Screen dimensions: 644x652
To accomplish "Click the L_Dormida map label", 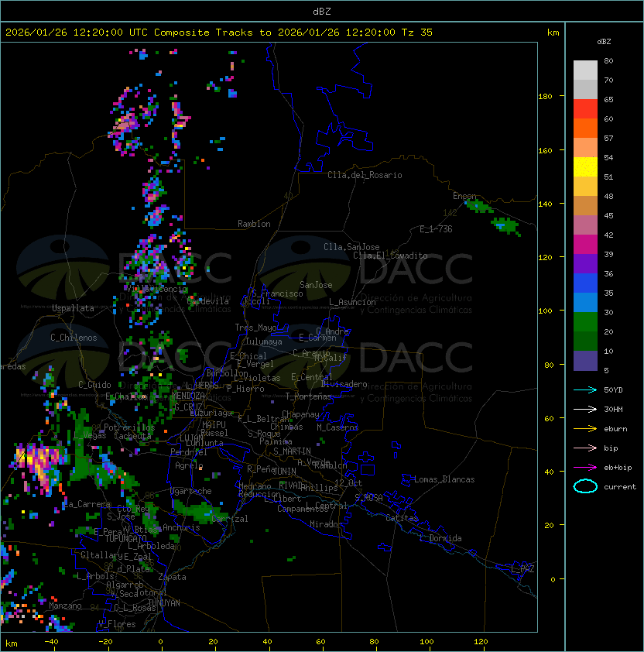I will tap(440, 538).
